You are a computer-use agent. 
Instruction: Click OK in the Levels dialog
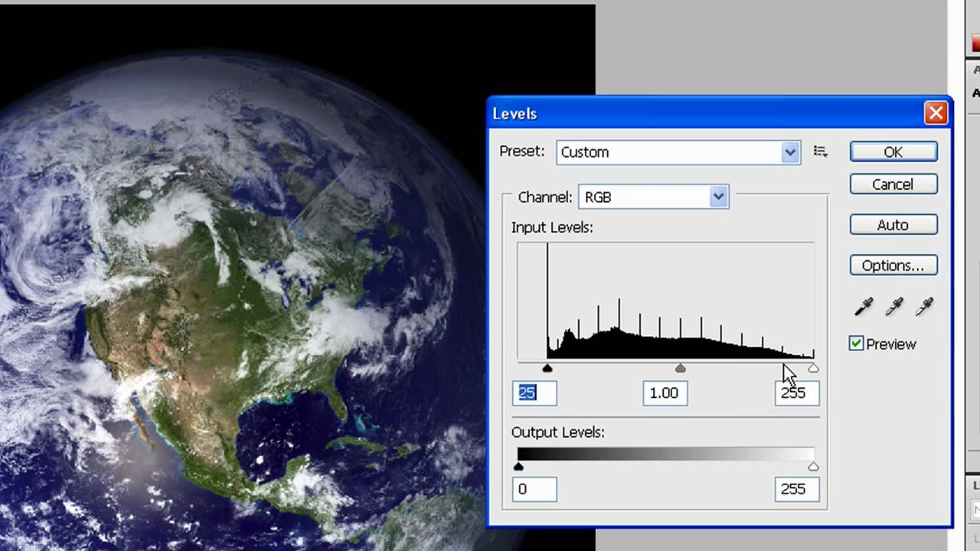(x=893, y=152)
